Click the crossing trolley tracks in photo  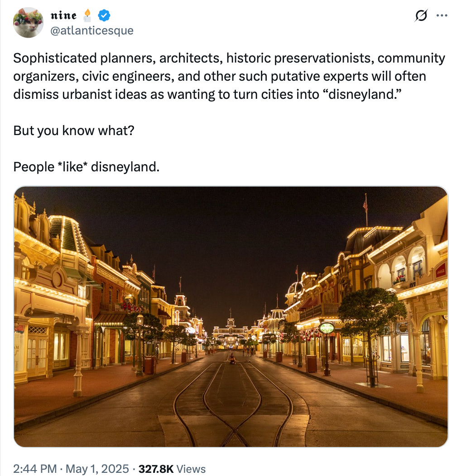[233, 404]
